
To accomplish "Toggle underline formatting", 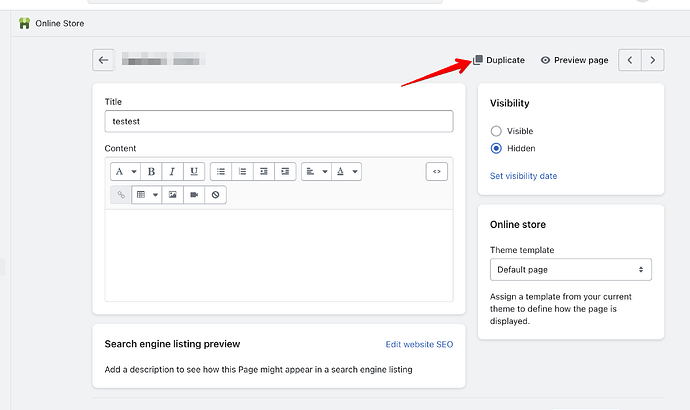I will (x=193, y=171).
